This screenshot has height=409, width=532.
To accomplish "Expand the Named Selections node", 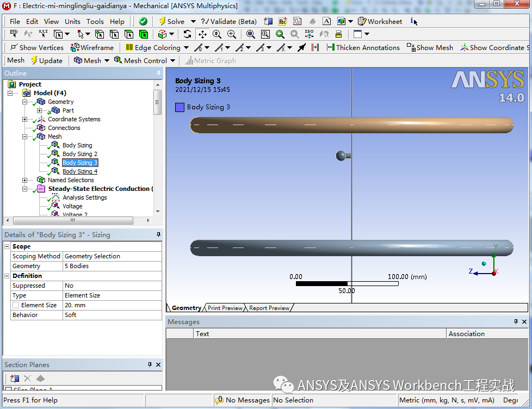I will click(24, 180).
